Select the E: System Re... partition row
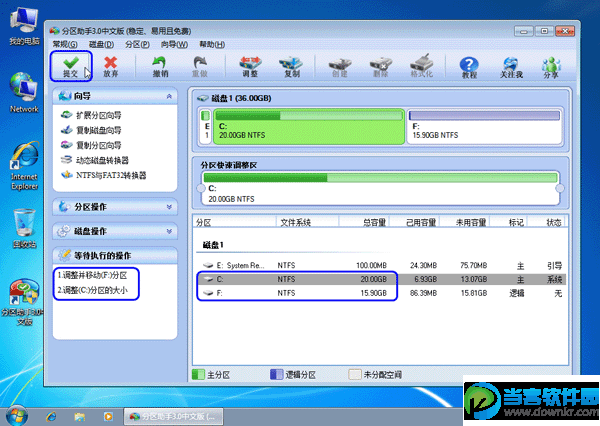 pyautogui.click(x=382, y=265)
